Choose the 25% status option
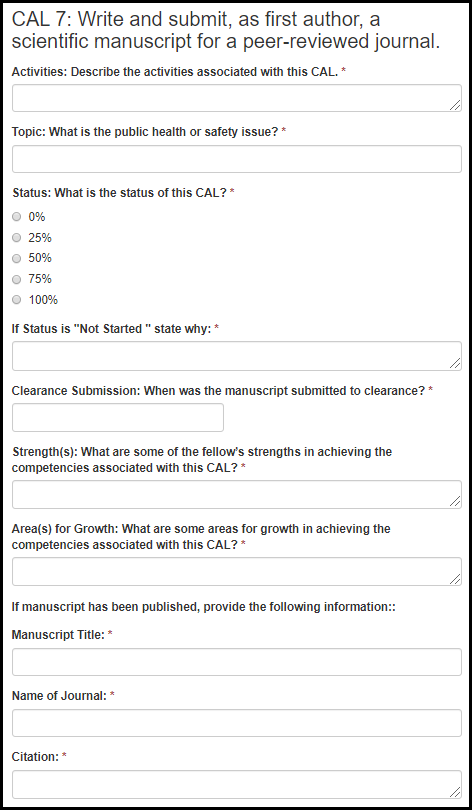Viewport: 472px width, 810px height. (17, 238)
